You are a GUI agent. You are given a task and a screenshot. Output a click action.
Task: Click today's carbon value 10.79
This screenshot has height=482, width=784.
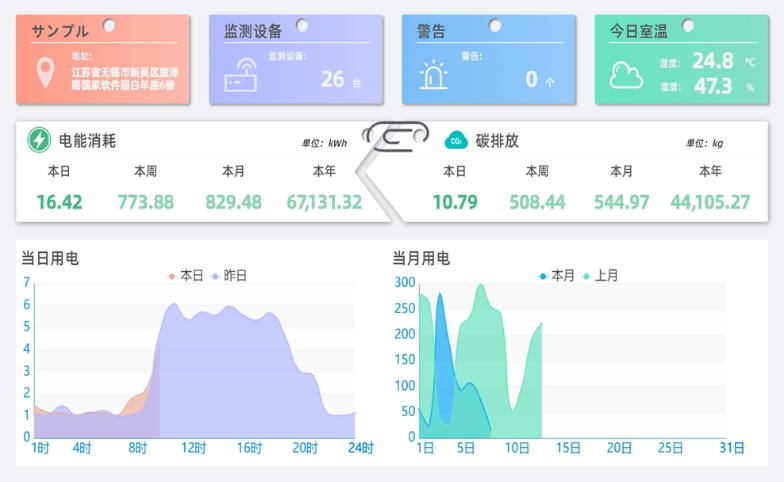click(455, 202)
